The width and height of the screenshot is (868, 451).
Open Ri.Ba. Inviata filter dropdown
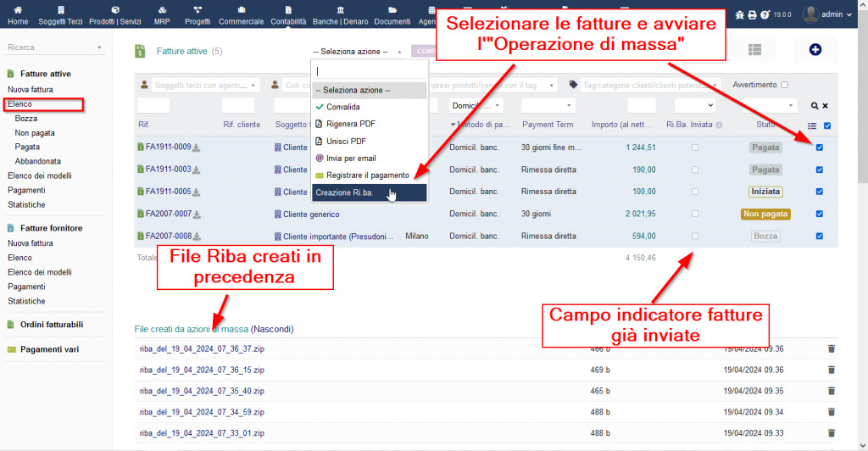pyautogui.click(x=695, y=106)
